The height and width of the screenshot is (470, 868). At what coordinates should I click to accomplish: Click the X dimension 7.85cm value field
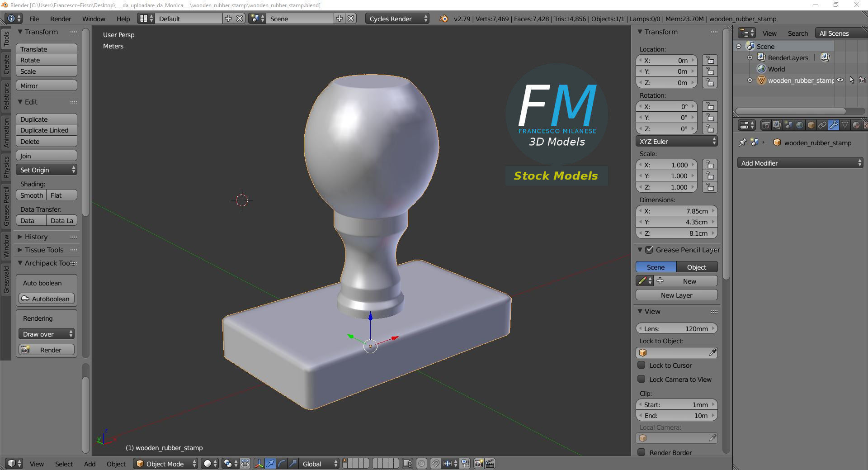click(x=676, y=211)
